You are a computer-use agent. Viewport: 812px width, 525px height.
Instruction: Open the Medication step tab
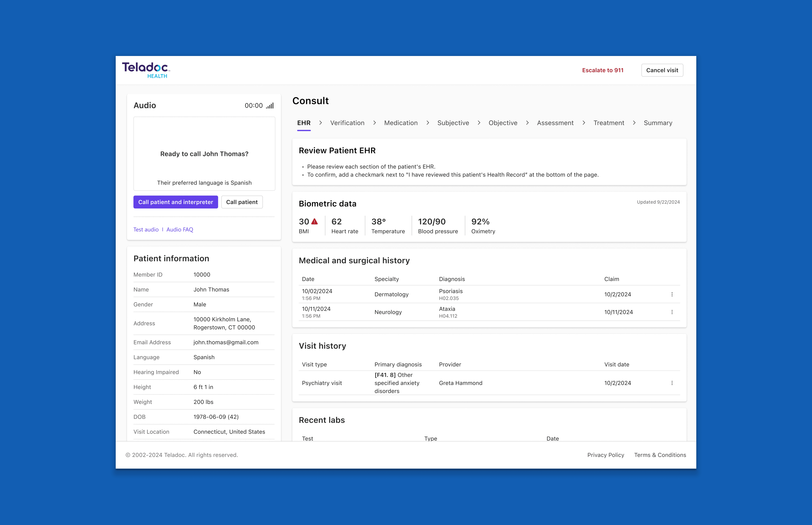(x=401, y=123)
